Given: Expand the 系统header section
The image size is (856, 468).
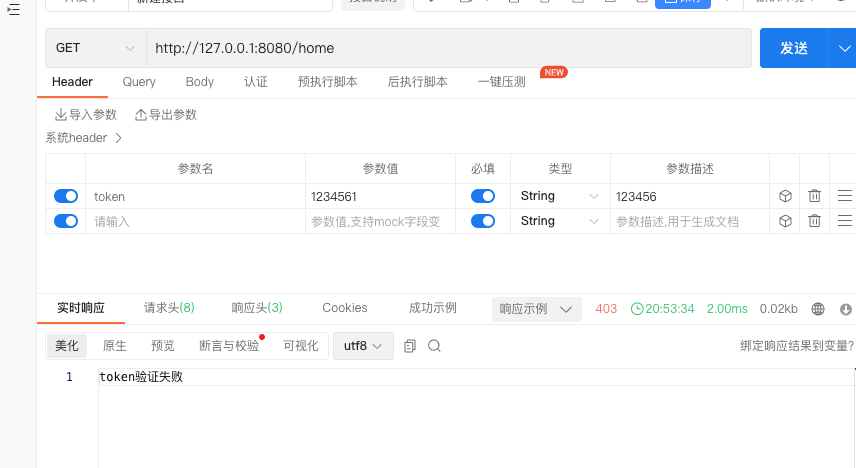Looking at the screenshot, I should [x=84, y=138].
